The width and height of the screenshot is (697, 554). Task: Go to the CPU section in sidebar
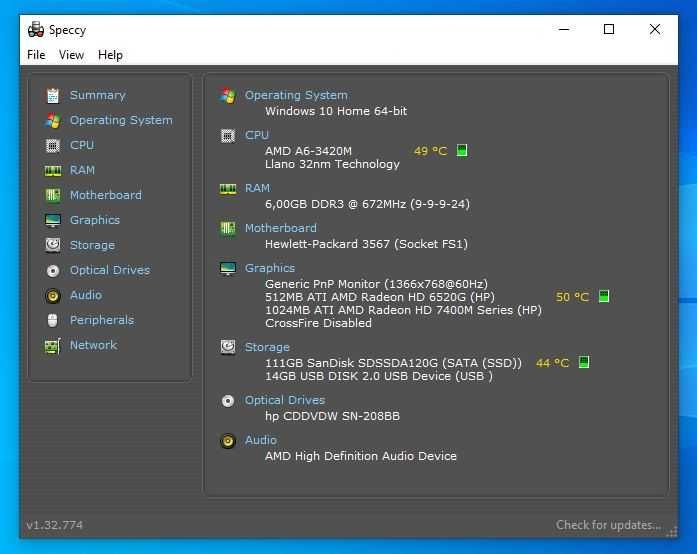coord(82,145)
